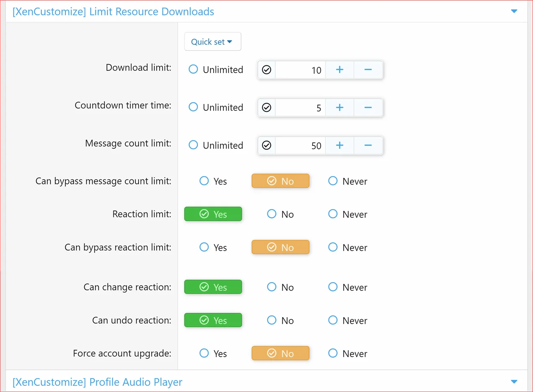Choose No for Can bypass reaction limit
The width and height of the screenshot is (533, 392).
click(x=280, y=247)
